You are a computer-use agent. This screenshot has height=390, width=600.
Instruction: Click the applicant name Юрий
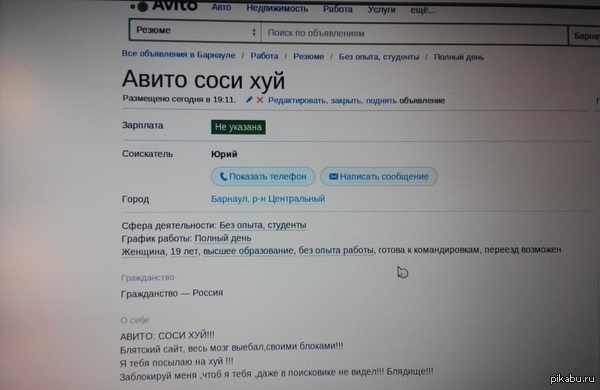tap(224, 154)
